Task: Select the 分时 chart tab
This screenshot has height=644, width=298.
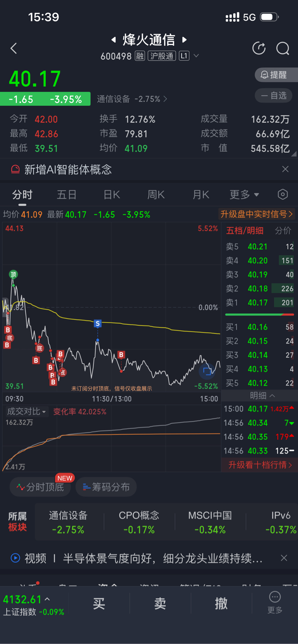Action: click(x=22, y=195)
